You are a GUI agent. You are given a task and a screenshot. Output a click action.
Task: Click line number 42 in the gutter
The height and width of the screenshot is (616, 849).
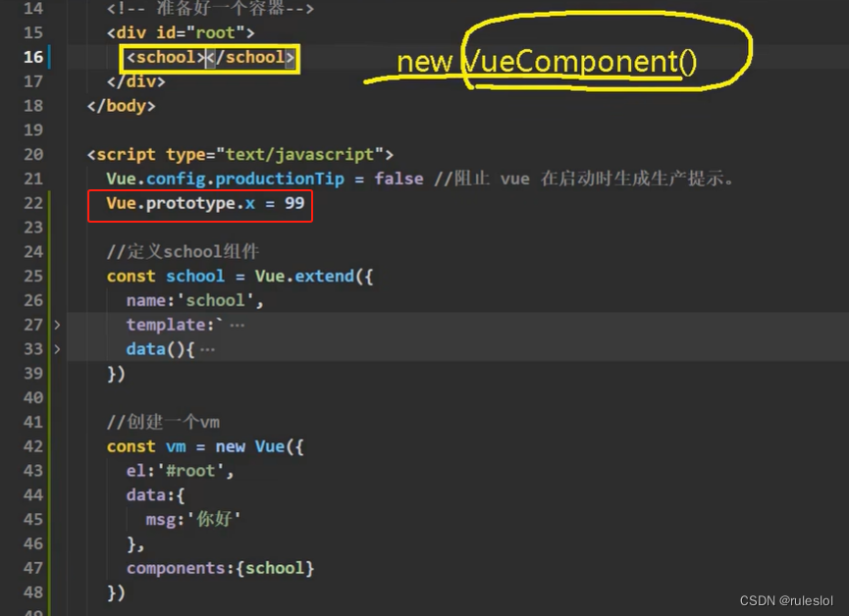[x=33, y=446]
